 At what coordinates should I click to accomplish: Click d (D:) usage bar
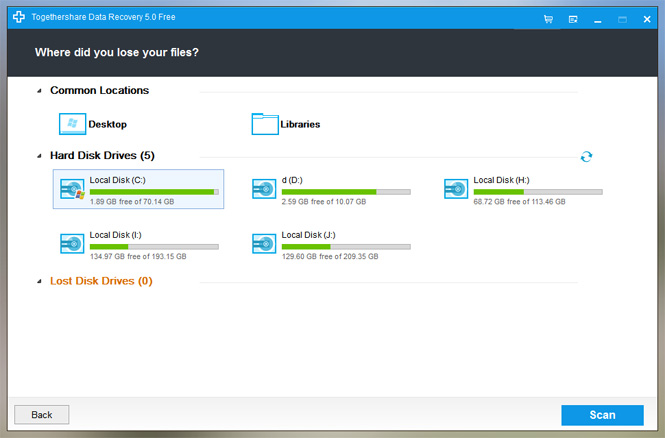pos(346,192)
